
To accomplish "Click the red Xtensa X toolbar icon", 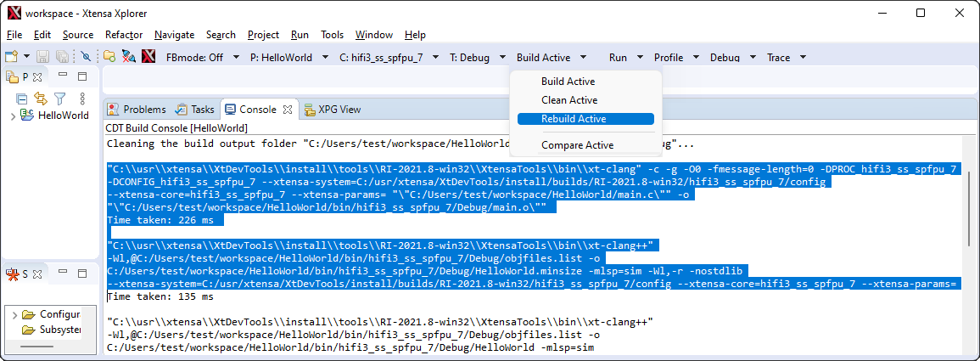I will point(148,57).
